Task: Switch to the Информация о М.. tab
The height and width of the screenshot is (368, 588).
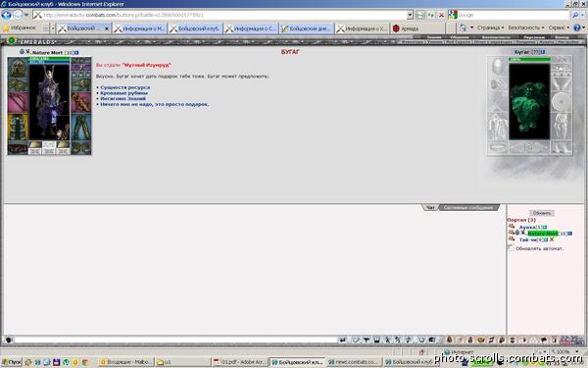Action: tap(139, 28)
